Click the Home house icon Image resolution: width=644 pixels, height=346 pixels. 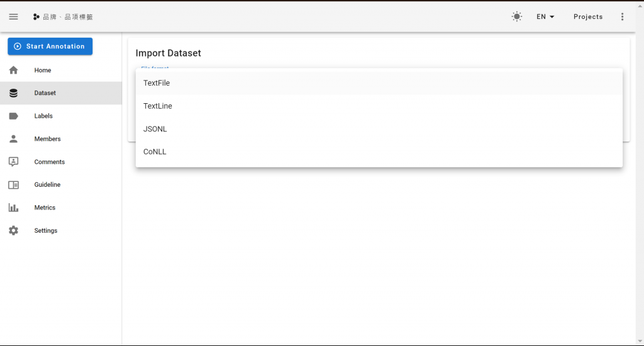coord(14,70)
